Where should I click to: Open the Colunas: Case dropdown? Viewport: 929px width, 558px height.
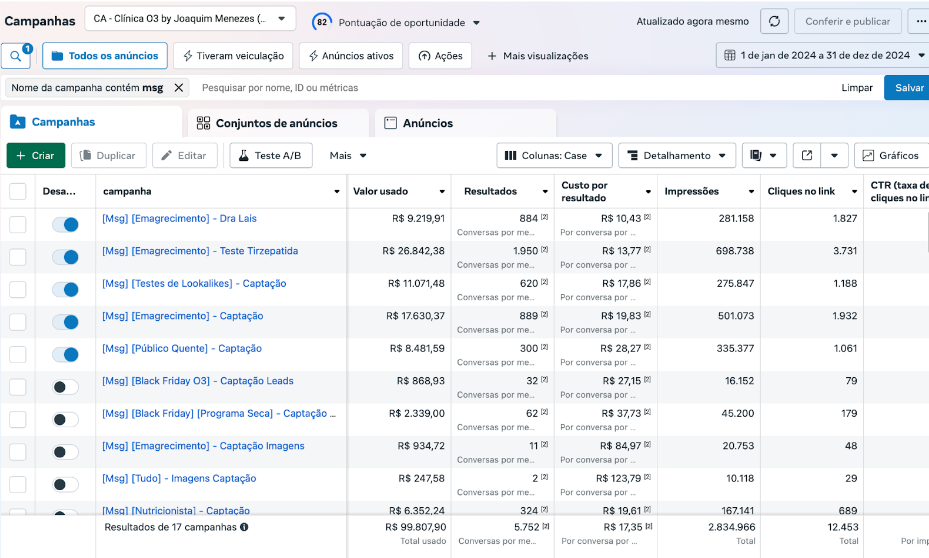pos(554,156)
